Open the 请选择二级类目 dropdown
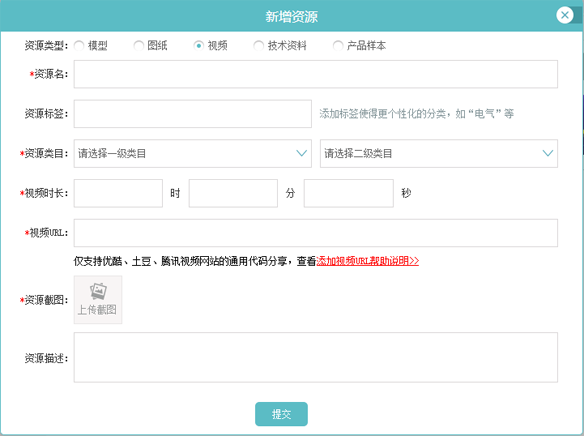Screen dimensions: 584x436 pos(439,153)
